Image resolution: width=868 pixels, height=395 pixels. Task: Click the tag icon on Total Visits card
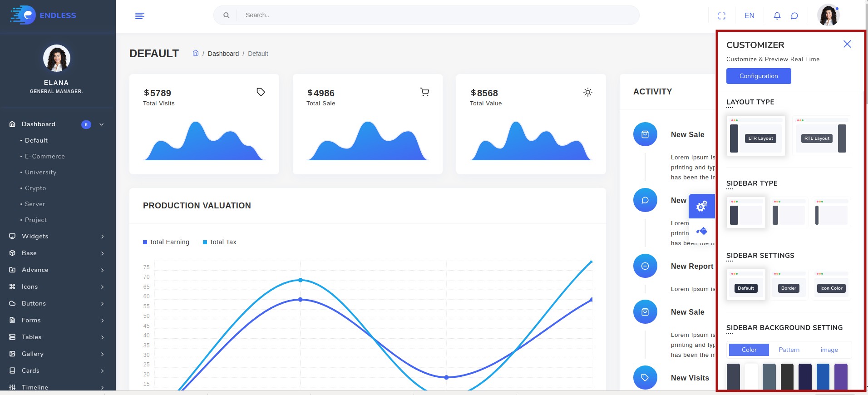(261, 92)
